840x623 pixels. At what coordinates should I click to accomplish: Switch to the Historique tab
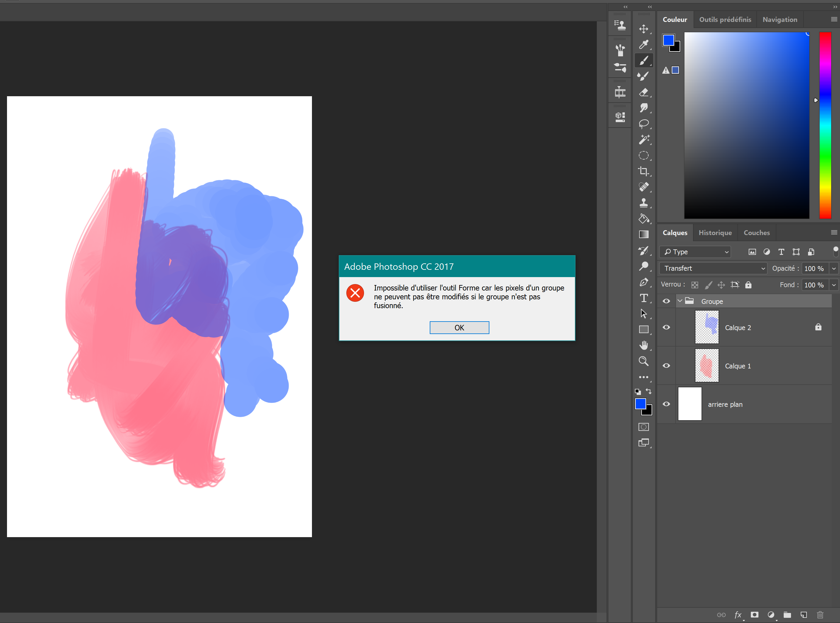pos(715,233)
